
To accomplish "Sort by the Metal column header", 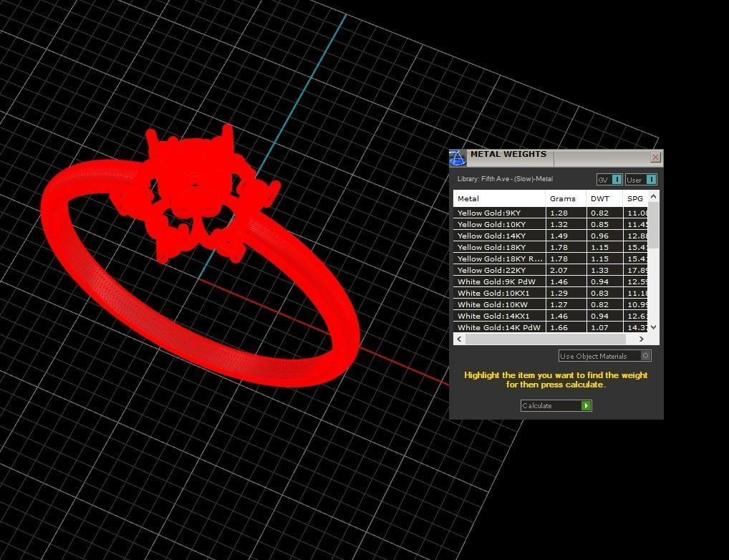I will 499,198.
